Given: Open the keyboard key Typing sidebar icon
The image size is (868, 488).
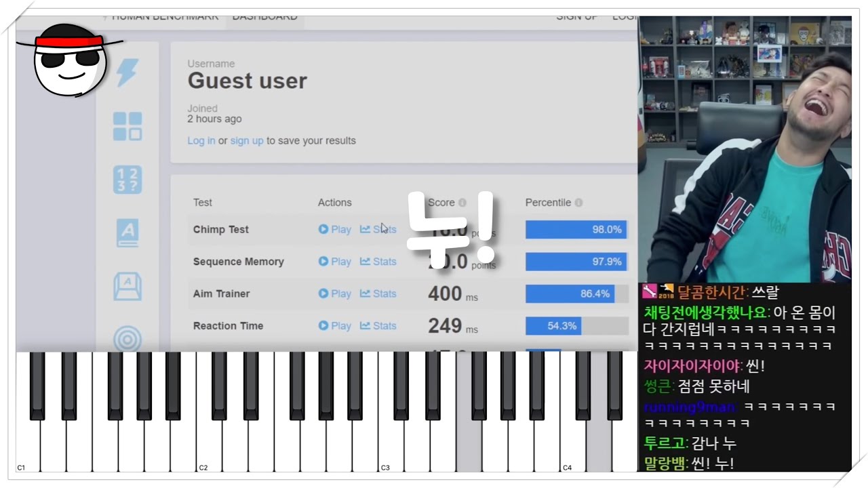Looking at the screenshot, I should click(127, 286).
